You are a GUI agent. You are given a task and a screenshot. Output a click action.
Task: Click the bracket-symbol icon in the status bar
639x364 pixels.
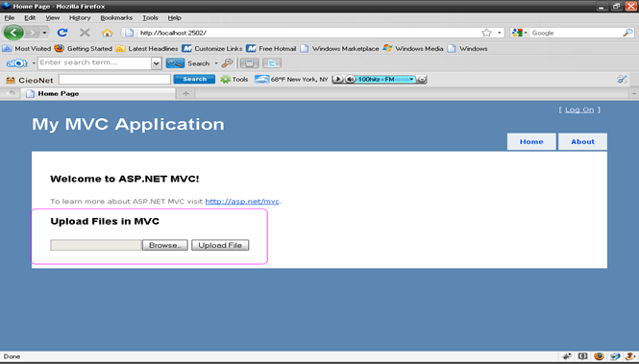[582, 356]
